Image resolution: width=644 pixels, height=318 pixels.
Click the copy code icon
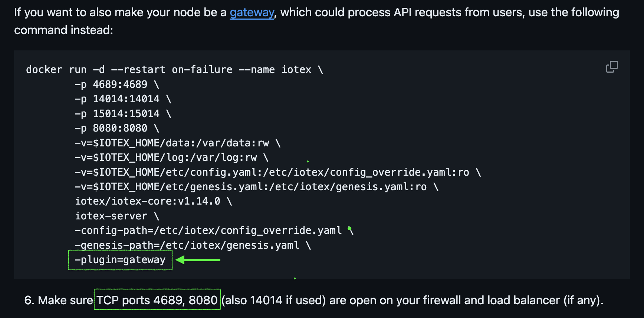click(x=612, y=67)
